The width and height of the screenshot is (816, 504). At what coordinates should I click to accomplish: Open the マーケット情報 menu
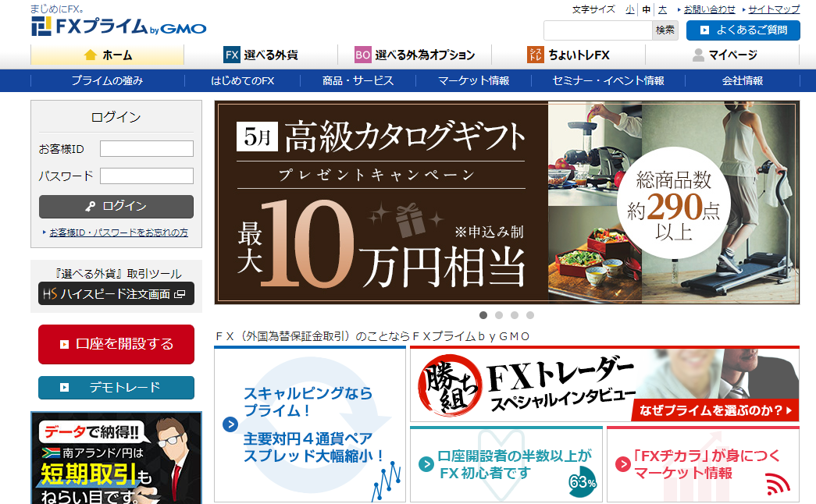pos(473,80)
